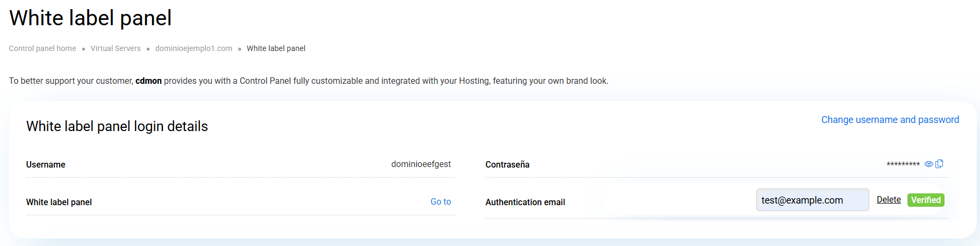This screenshot has height=246, width=980.
Task: Click the Contraseña field label
Action: pyautogui.click(x=507, y=165)
